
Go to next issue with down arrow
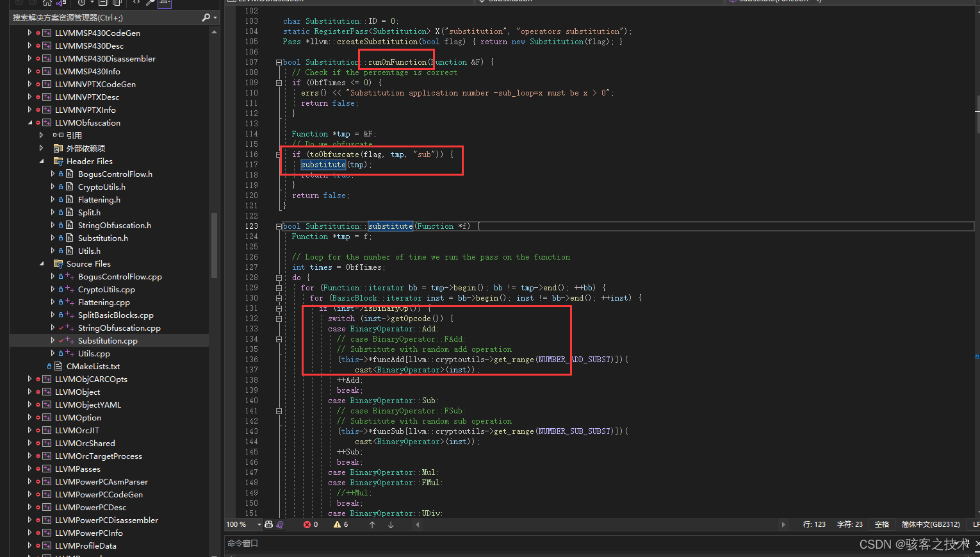point(391,524)
